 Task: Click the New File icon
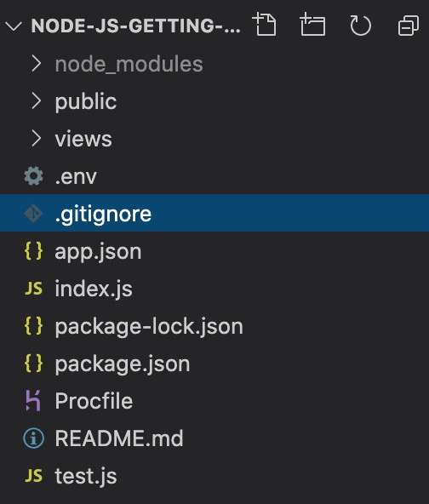pos(265,25)
